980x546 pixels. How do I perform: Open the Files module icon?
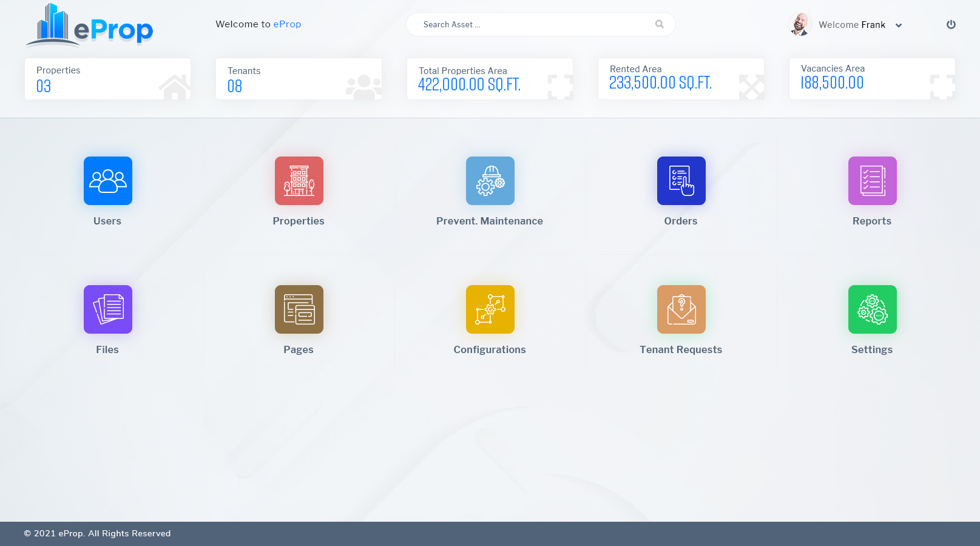click(107, 309)
